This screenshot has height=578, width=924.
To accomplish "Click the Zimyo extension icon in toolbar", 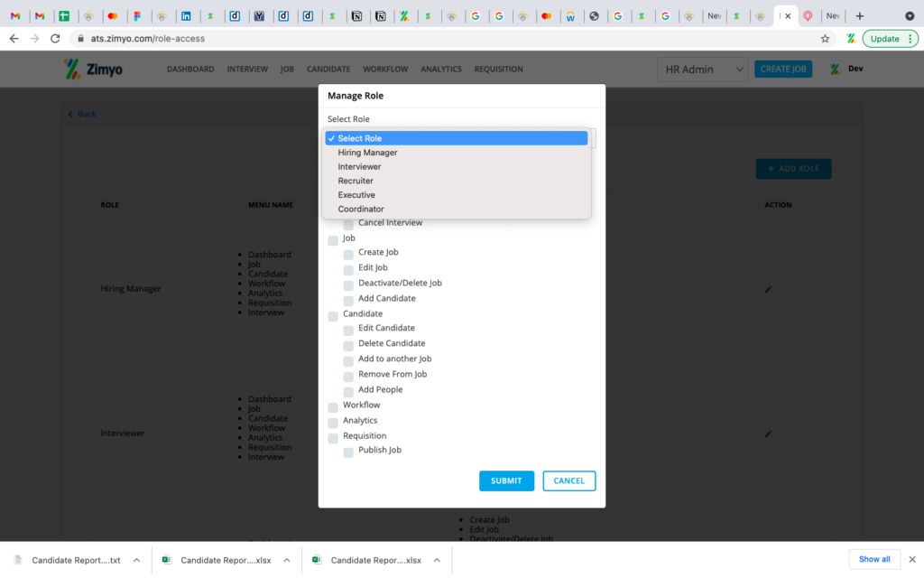I will [x=850, y=38].
